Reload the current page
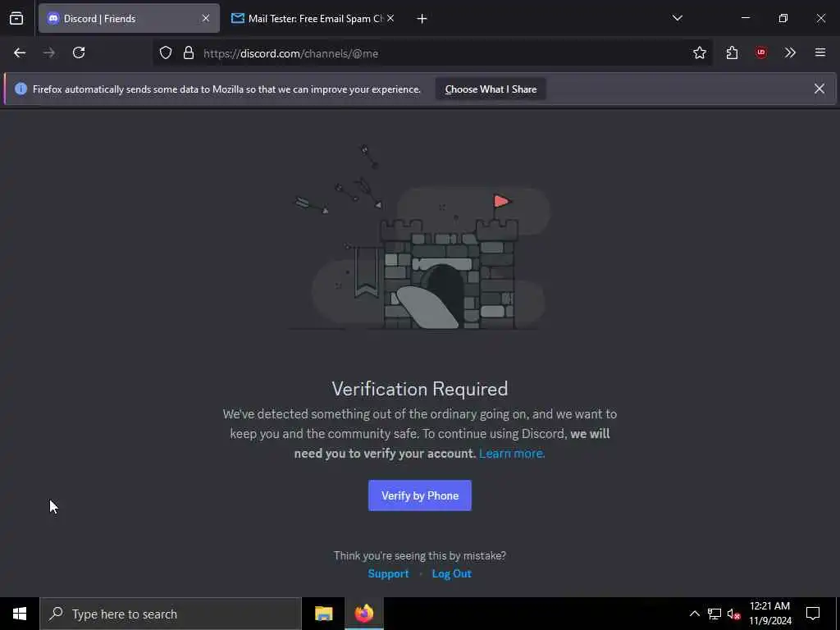The width and height of the screenshot is (840, 630). click(x=79, y=53)
